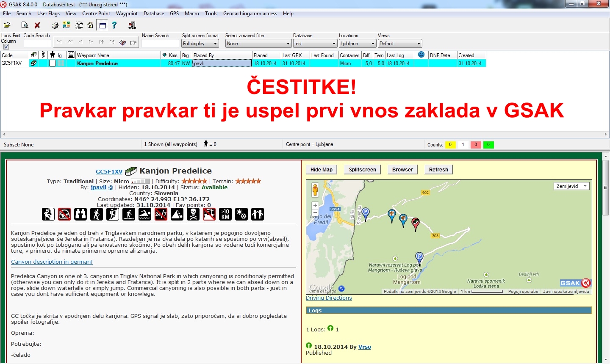Click the swimming required attribute icon
The image size is (610, 364).
[x=145, y=214]
